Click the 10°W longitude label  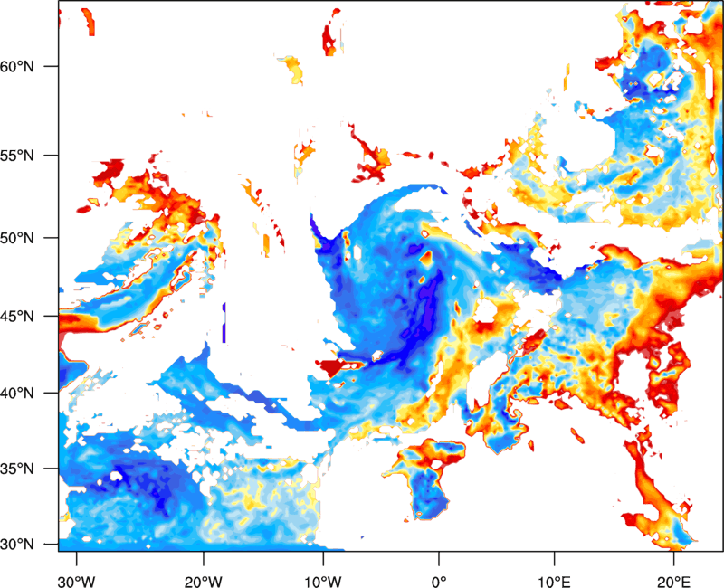click(x=323, y=582)
